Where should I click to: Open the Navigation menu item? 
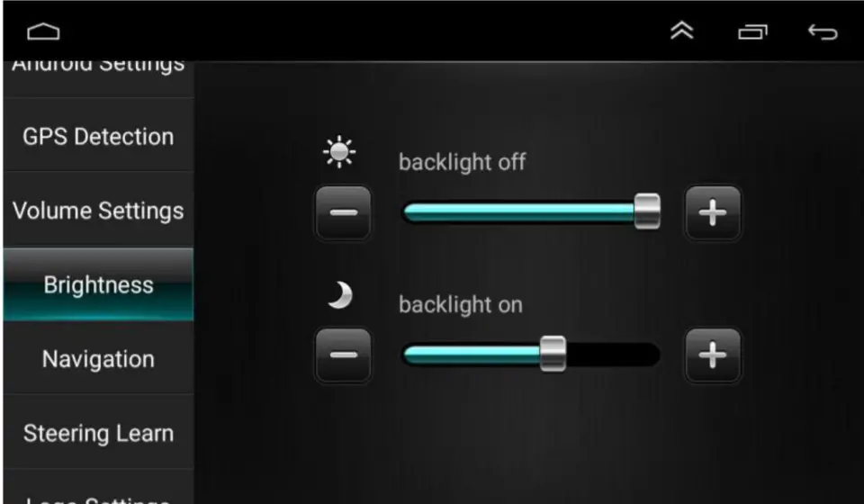(x=99, y=358)
